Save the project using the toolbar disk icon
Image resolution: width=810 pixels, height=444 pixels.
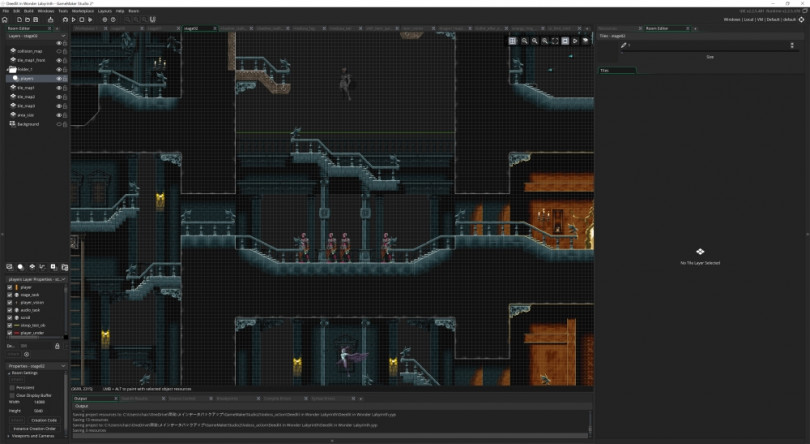tap(36, 20)
